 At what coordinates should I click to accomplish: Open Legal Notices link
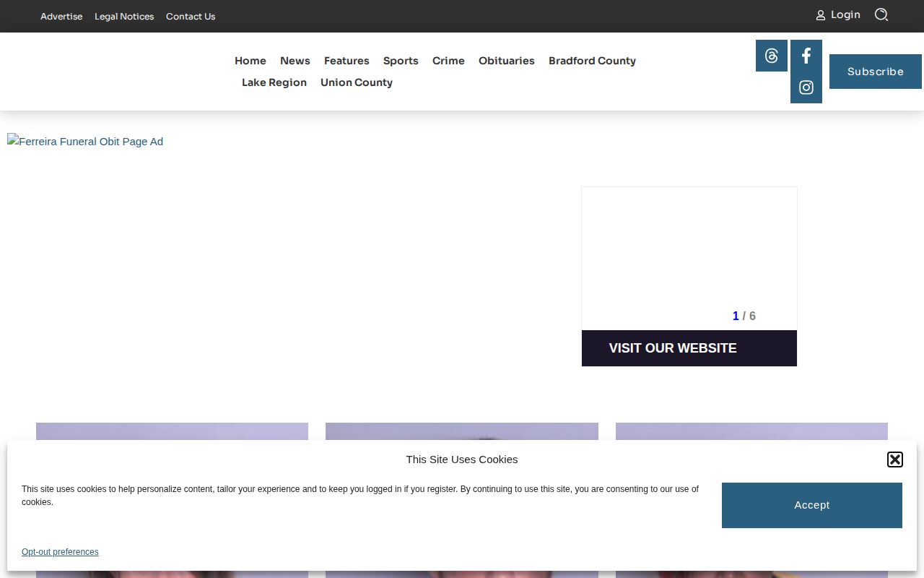point(124,17)
